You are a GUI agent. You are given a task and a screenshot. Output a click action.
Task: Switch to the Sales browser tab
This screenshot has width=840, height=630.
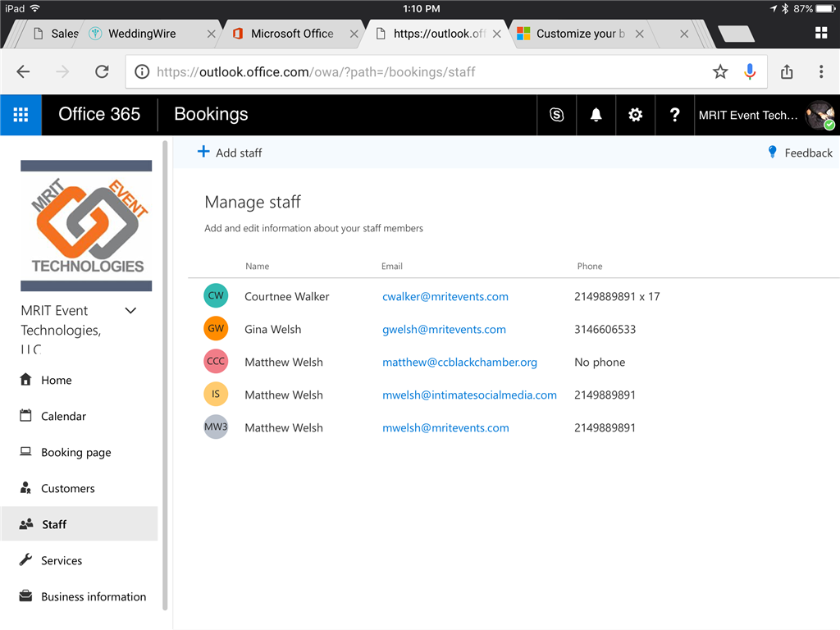pyautogui.click(x=56, y=34)
